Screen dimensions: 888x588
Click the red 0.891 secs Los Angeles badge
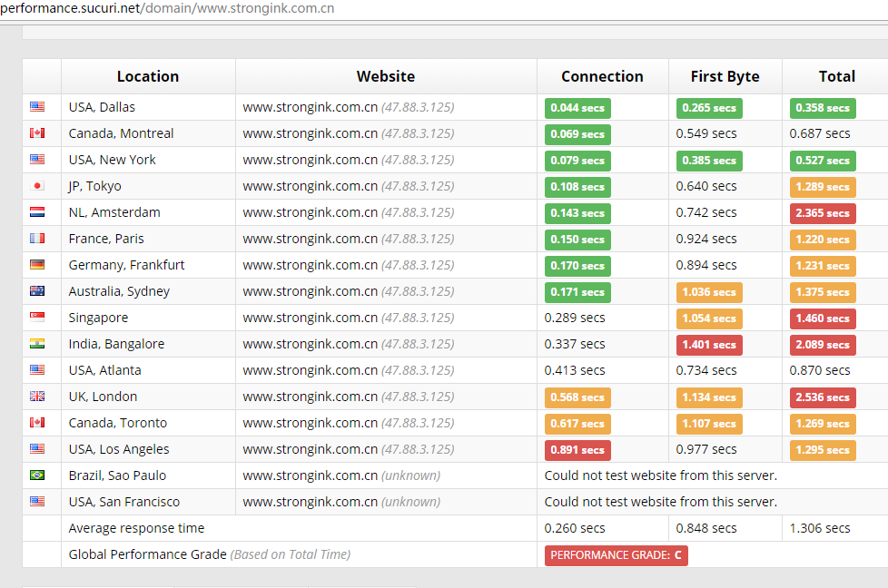[x=577, y=450]
